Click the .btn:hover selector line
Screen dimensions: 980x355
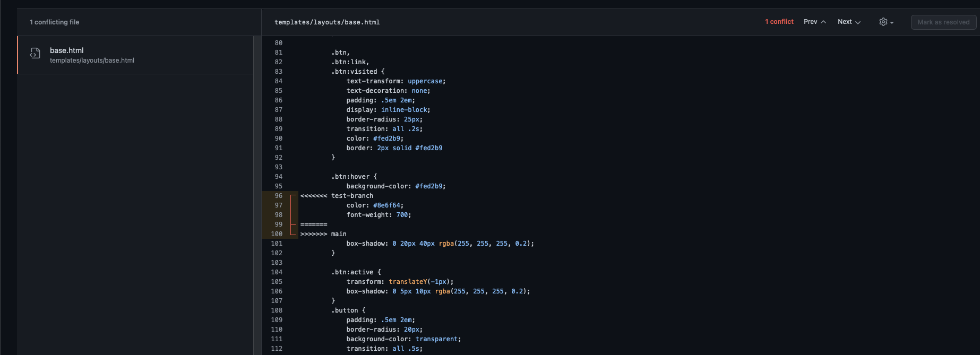click(x=354, y=177)
